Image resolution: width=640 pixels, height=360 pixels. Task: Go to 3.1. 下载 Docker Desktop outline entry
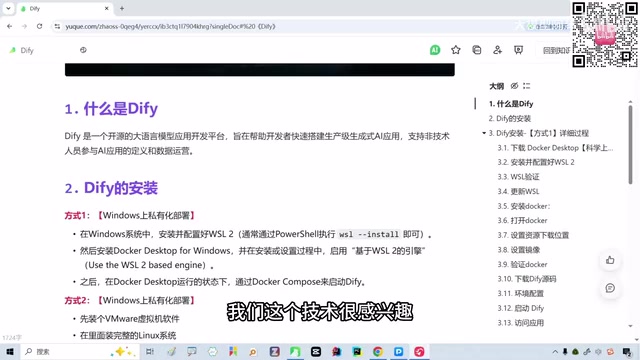tap(555, 148)
